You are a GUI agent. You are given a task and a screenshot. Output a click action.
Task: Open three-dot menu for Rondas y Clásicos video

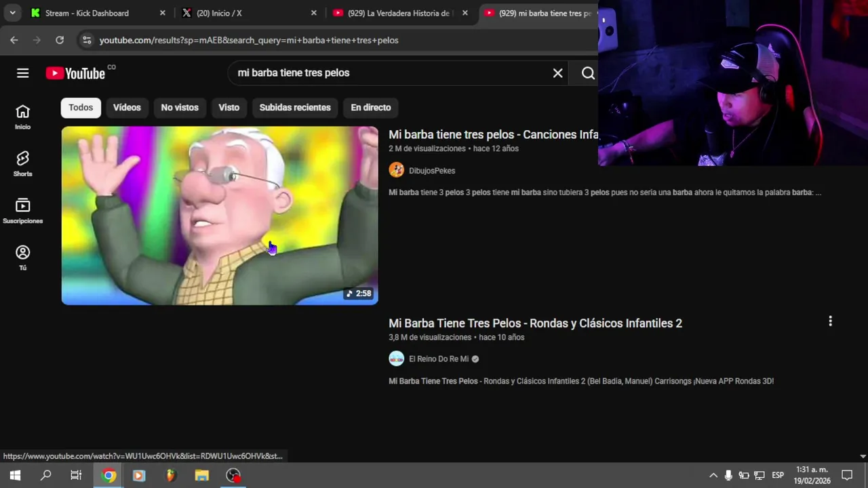point(830,321)
